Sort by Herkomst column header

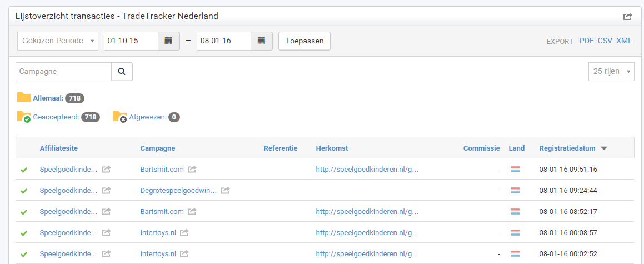[x=332, y=148]
